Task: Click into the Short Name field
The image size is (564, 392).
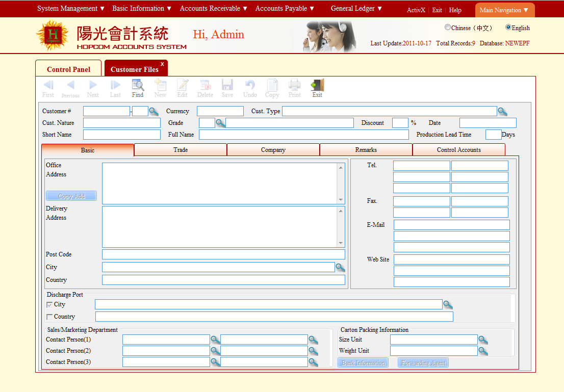Action: [122, 135]
